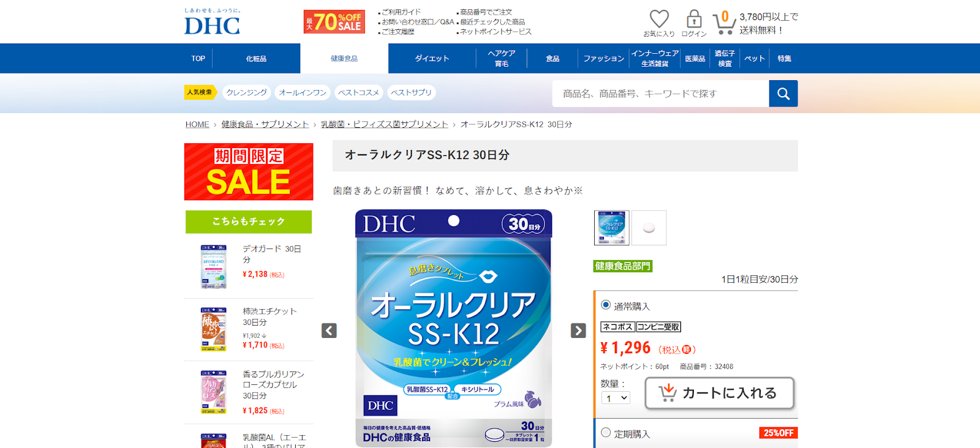Search popular keyword ベストサプリ
This screenshot has height=448, width=980.
(411, 92)
